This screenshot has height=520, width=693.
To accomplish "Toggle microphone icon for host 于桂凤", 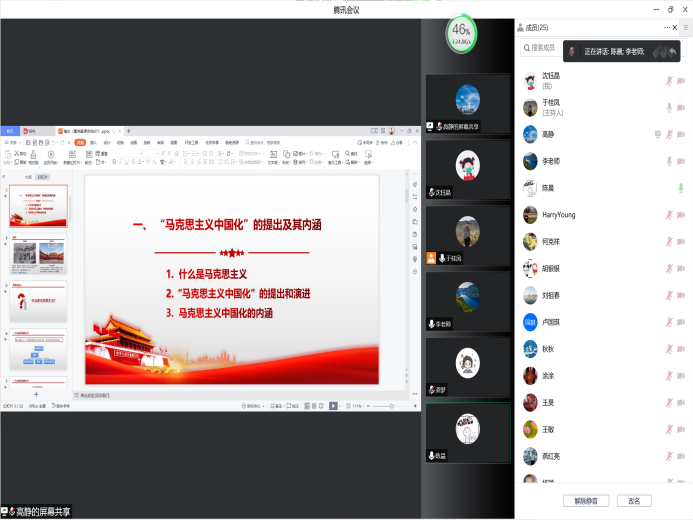I will 669,107.
